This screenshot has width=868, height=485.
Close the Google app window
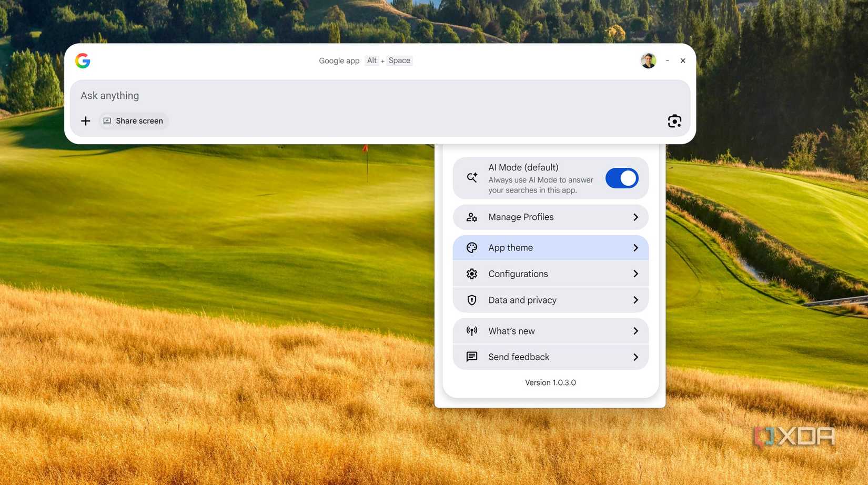coord(683,60)
